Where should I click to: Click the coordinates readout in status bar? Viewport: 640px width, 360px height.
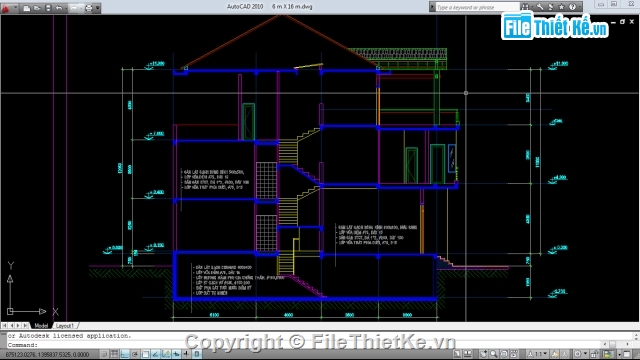[x=47, y=354]
